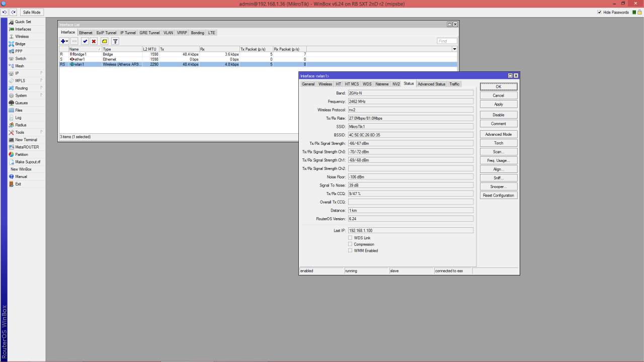Click the 'connected to ess' status text

449,271
